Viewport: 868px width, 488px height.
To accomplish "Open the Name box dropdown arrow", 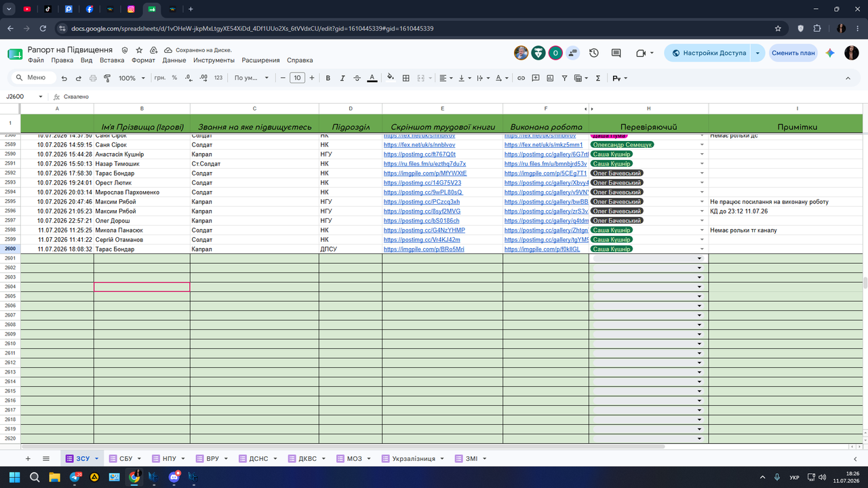I will tap(41, 97).
